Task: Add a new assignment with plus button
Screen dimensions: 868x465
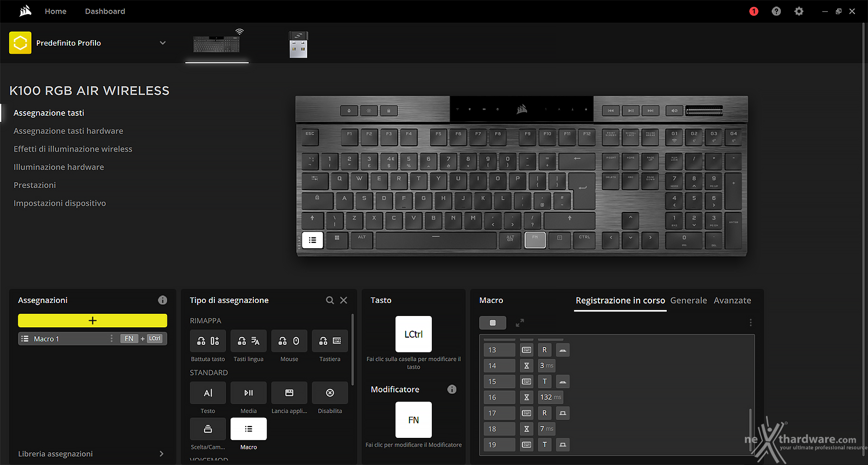Action: point(92,320)
